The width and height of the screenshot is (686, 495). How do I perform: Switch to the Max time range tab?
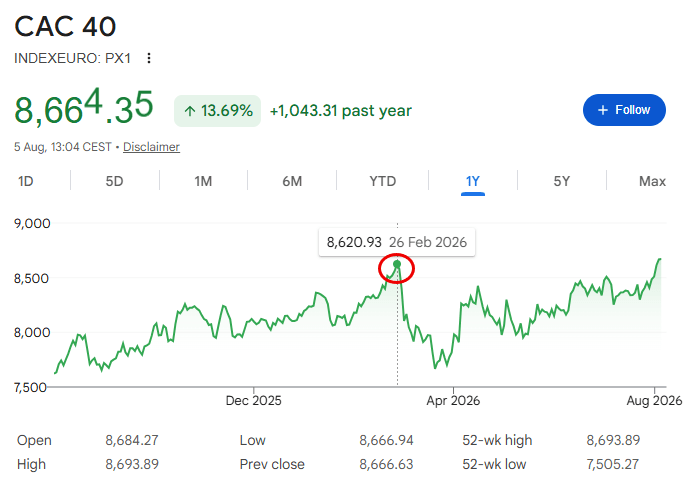(x=652, y=181)
